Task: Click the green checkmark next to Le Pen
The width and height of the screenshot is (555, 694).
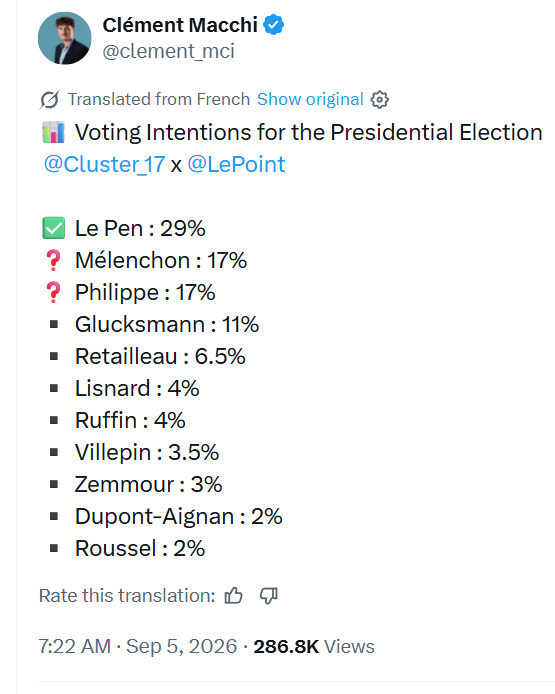Action: pyautogui.click(x=54, y=228)
